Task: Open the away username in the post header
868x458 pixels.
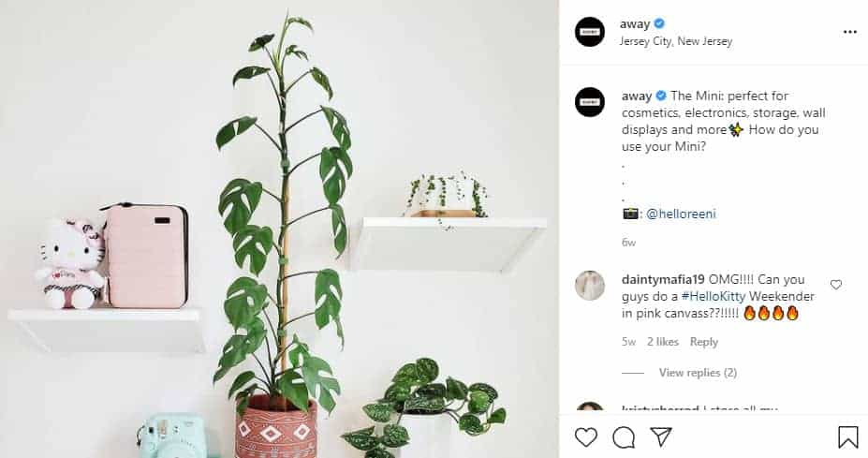Action: click(x=635, y=24)
